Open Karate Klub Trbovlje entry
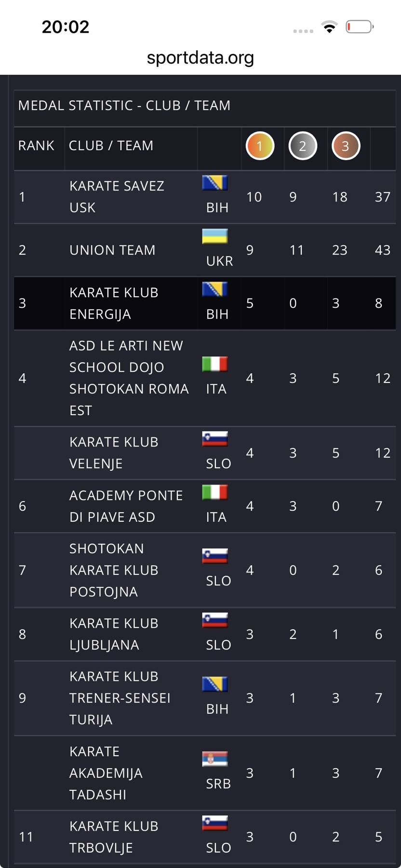Screen dimensions: 401x868 click(x=114, y=837)
